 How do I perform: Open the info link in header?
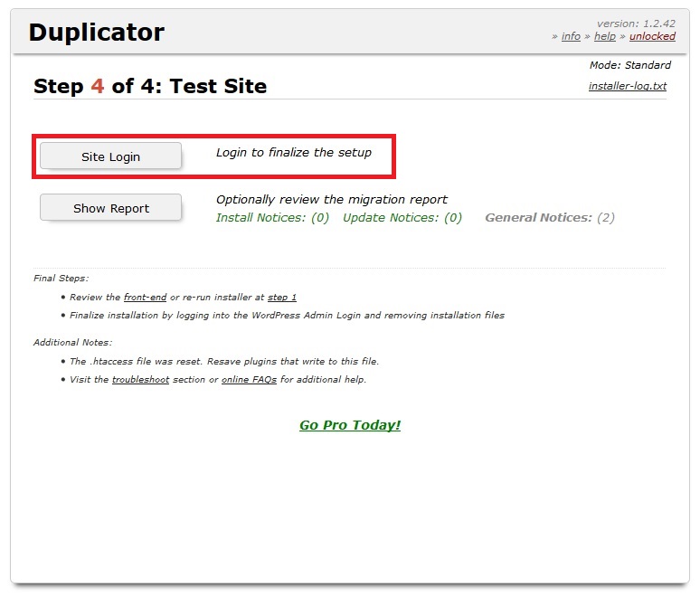tap(571, 36)
